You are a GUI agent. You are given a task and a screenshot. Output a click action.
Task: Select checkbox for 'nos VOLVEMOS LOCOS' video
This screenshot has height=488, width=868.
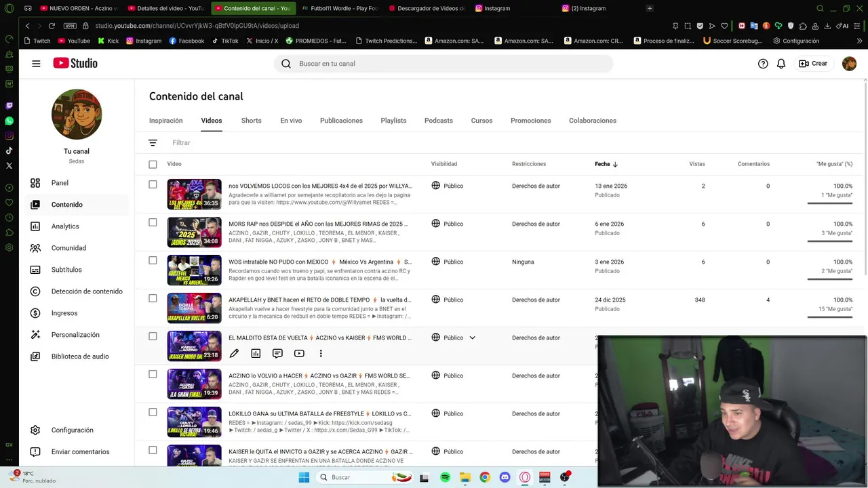point(153,184)
